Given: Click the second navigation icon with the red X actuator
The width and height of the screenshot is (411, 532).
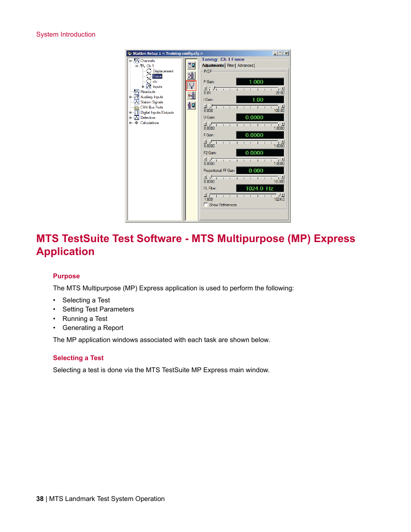Looking at the screenshot, I should click(191, 75).
